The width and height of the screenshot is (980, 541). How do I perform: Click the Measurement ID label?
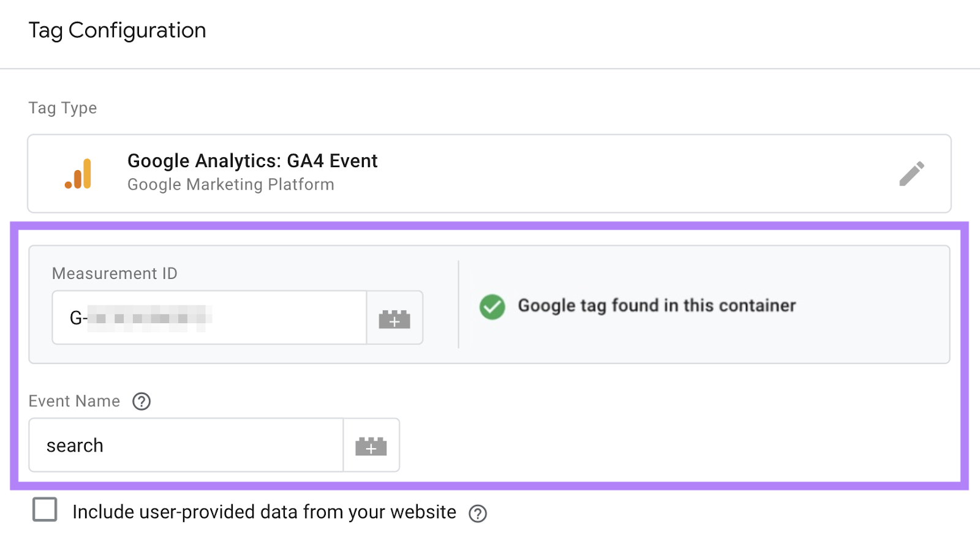point(115,274)
